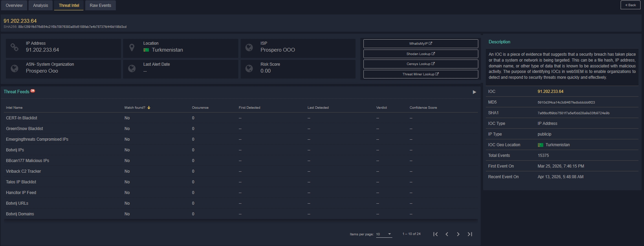Click the page title 91.202.233.64
The width and height of the screenshot is (644, 246).
point(20,21)
